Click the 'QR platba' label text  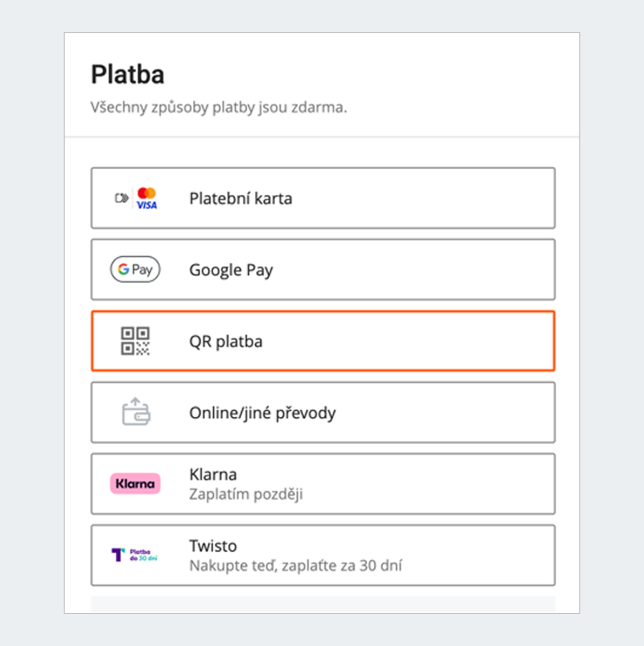[x=226, y=341]
